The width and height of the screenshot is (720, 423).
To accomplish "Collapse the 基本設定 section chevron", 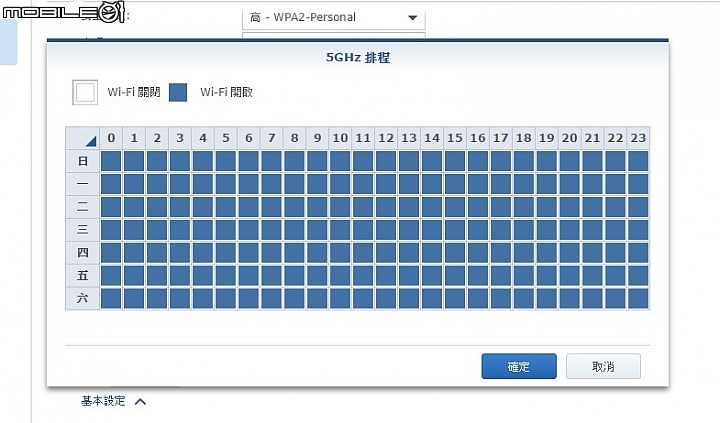I will [x=141, y=402].
